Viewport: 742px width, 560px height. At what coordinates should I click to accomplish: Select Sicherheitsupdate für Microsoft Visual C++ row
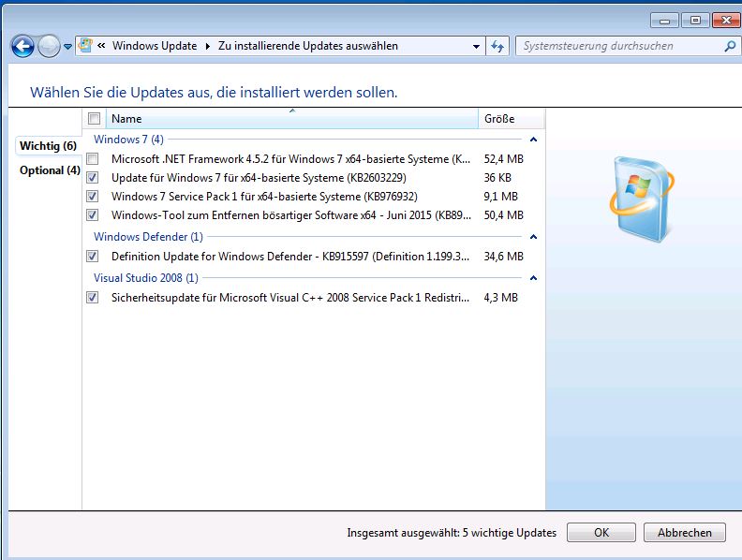[313, 298]
